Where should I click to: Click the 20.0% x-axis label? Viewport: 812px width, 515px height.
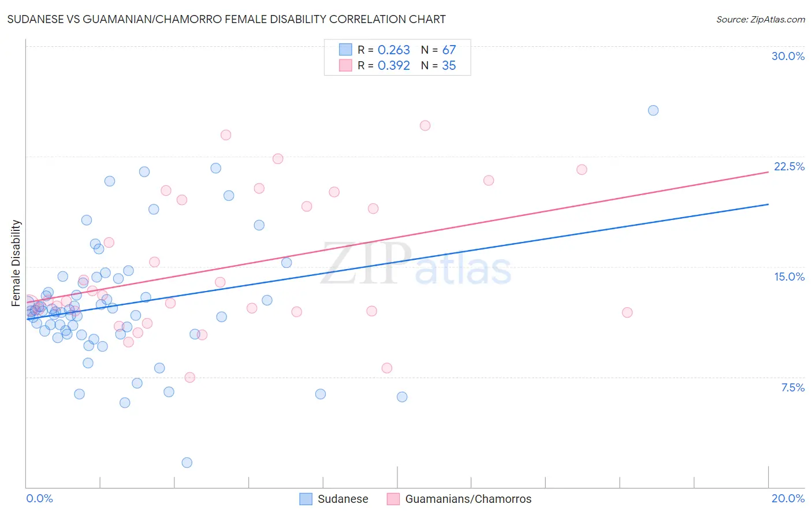(x=788, y=498)
